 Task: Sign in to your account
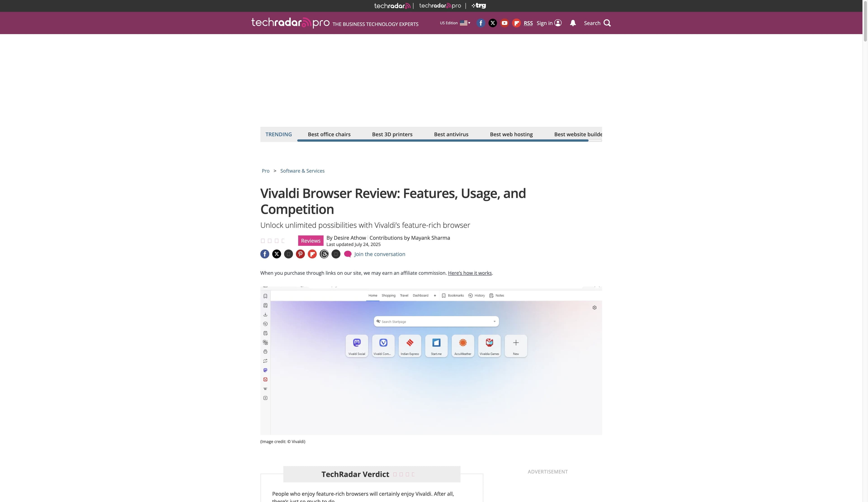[x=549, y=23]
